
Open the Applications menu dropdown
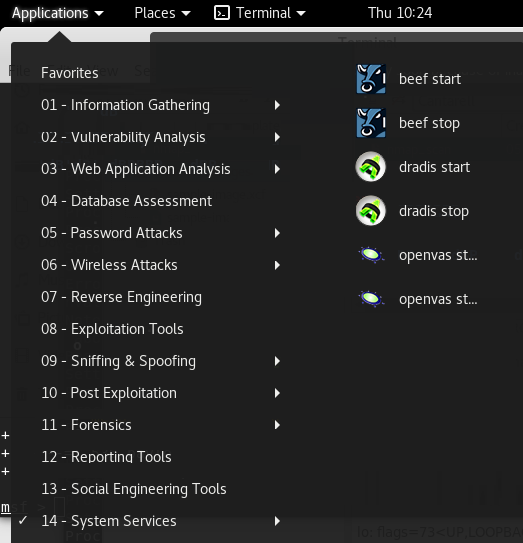tap(57, 13)
